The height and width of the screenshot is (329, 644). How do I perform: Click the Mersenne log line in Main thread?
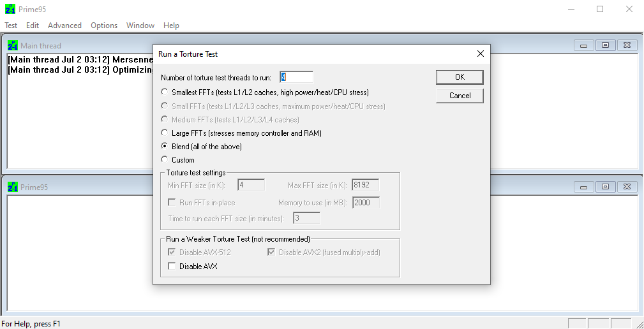coord(80,59)
